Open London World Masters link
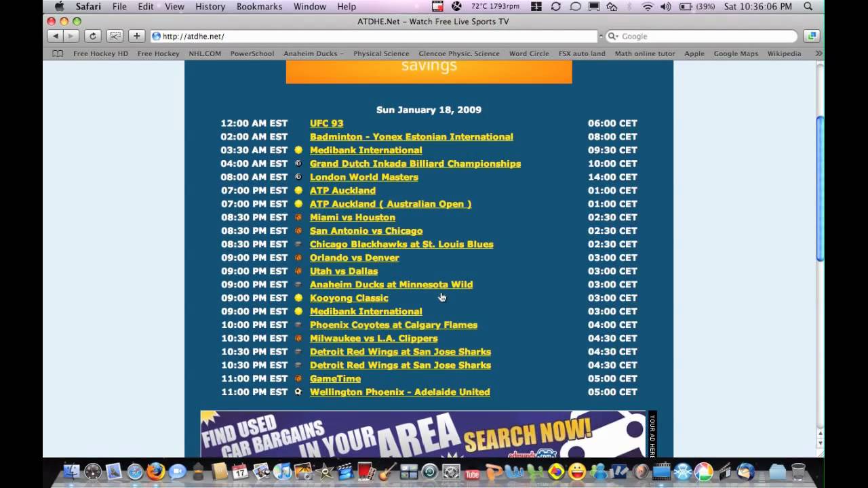The image size is (868, 488). tap(363, 177)
